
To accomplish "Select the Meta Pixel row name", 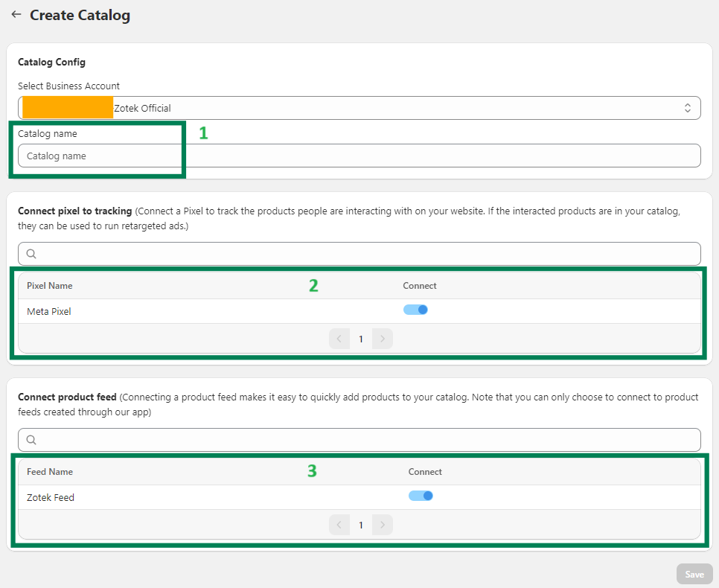I will tap(49, 312).
